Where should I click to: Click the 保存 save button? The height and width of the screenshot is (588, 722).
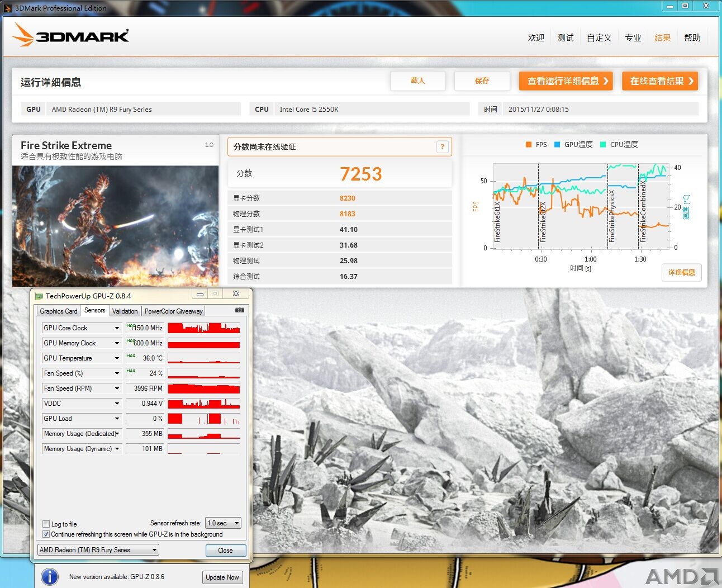pyautogui.click(x=482, y=81)
